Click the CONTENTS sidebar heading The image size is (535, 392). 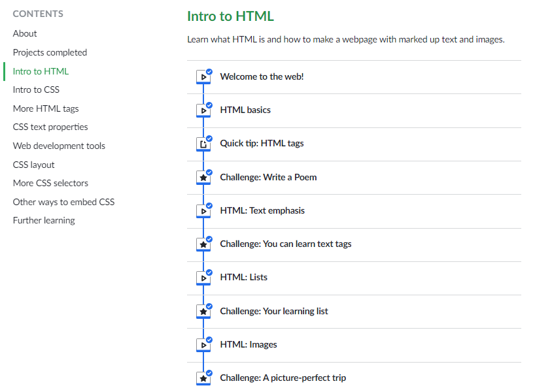[38, 14]
